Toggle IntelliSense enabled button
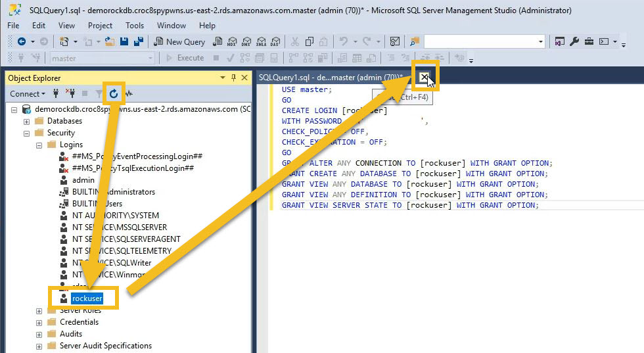Viewport: 644px width, 353px height. pos(274,58)
